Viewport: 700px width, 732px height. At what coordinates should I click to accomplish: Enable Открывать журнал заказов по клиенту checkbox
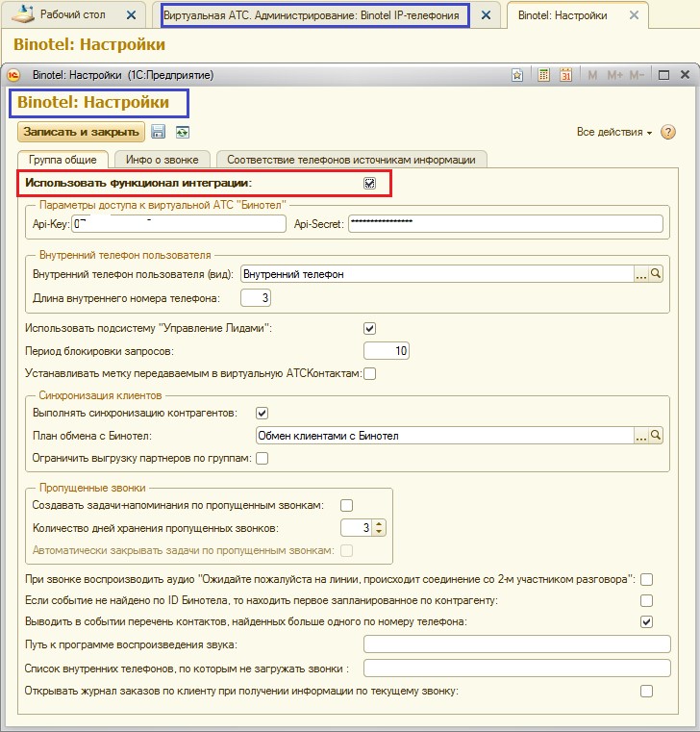tap(646, 691)
